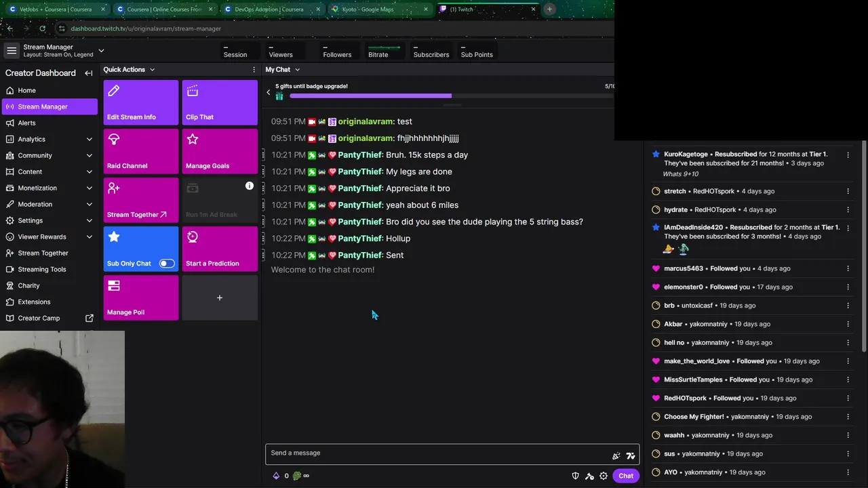Screen dimensions: 868x488
Task: Collapse the Creator Dashboard sidebar
Action: [89, 73]
